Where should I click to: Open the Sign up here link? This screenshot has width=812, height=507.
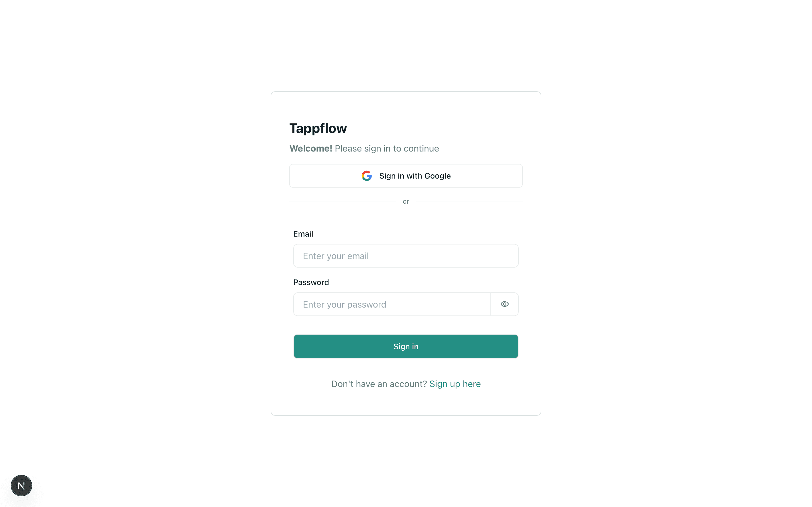pyautogui.click(x=455, y=384)
